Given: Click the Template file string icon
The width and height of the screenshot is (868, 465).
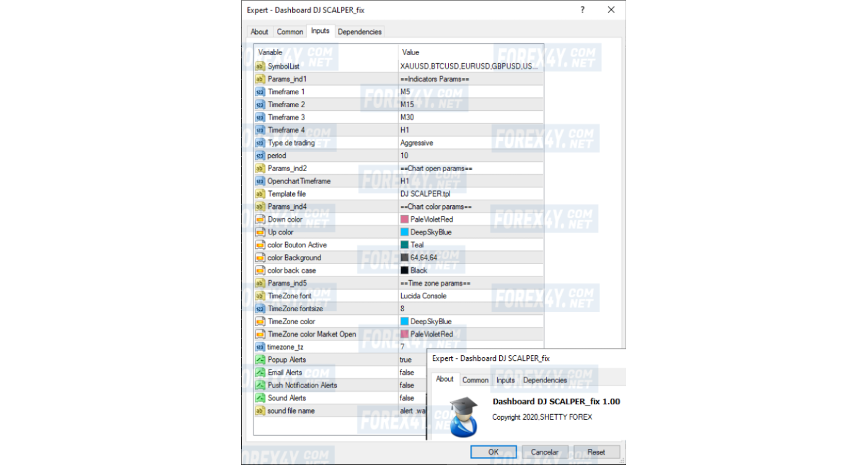Looking at the screenshot, I should pos(260,194).
